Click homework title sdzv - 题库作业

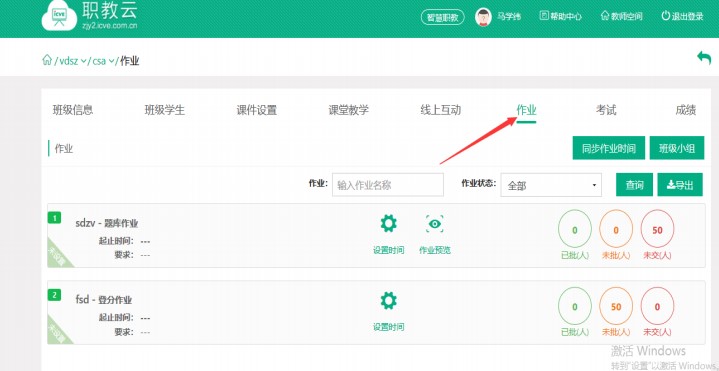(x=107, y=223)
